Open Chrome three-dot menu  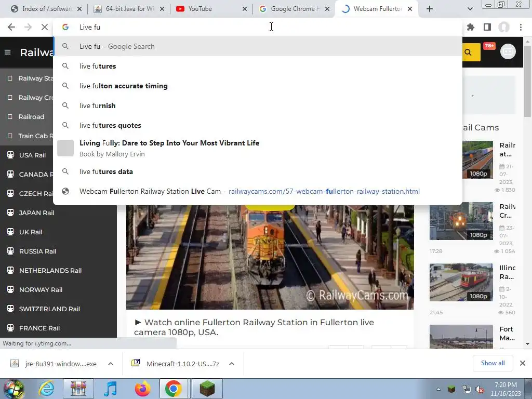point(521,27)
